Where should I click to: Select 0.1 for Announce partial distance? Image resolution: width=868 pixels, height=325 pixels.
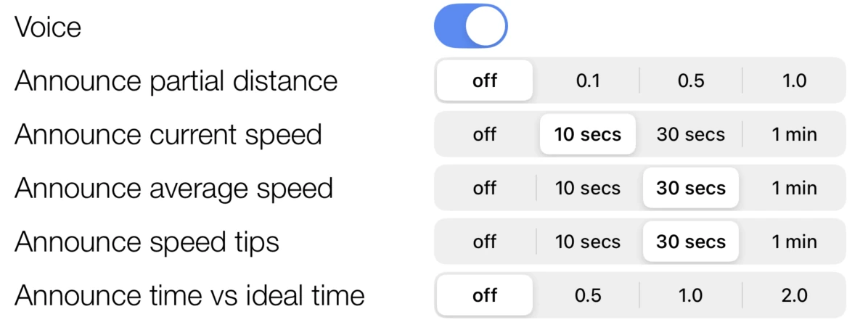[x=588, y=81]
